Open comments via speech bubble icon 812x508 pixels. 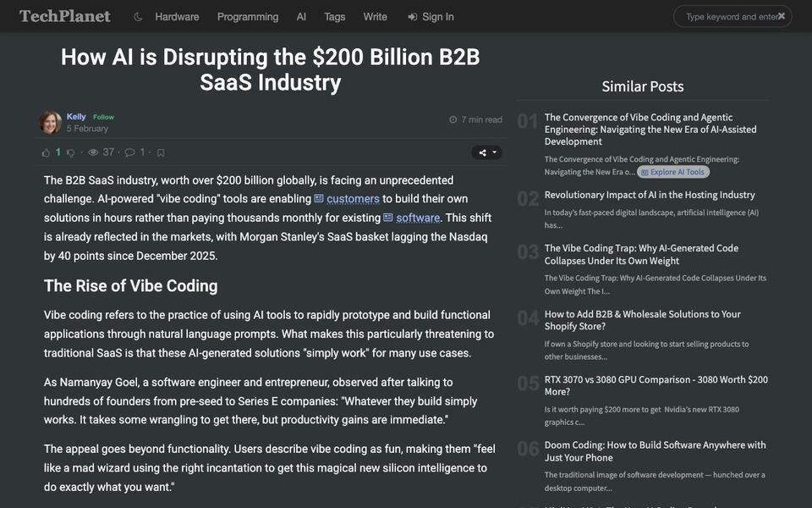tap(130, 152)
